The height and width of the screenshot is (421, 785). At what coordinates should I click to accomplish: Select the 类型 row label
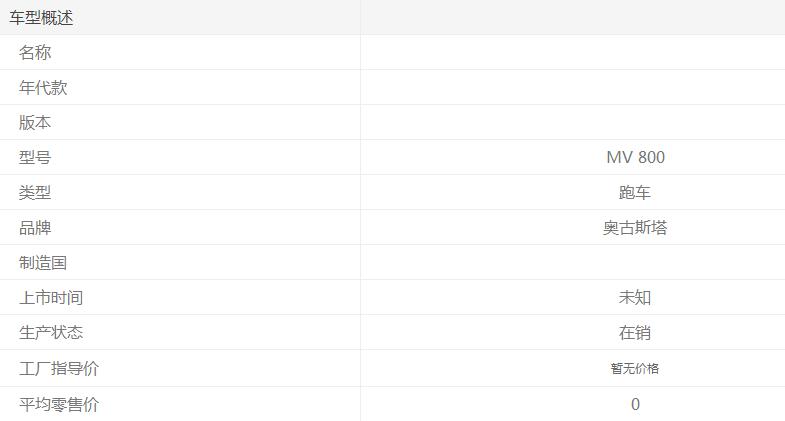[x=35, y=192]
